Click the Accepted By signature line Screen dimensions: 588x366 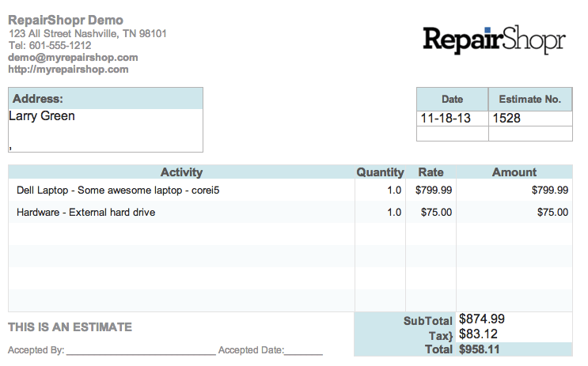click(141, 352)
